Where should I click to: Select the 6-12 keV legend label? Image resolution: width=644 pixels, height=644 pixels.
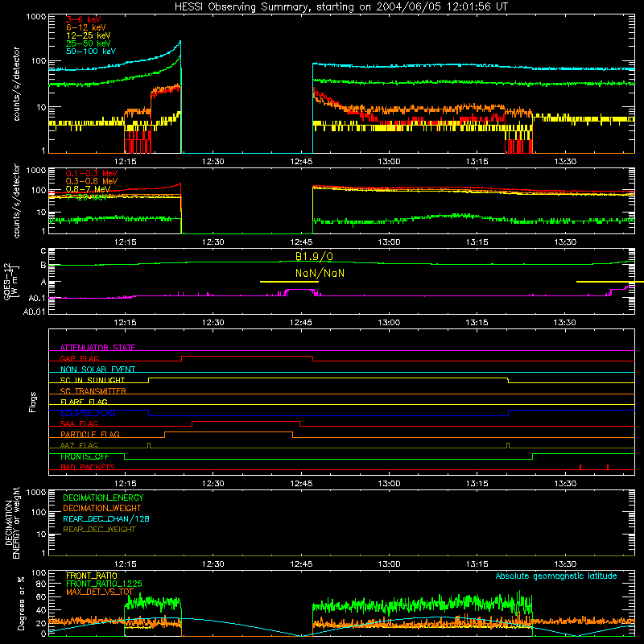click(86, 27)
